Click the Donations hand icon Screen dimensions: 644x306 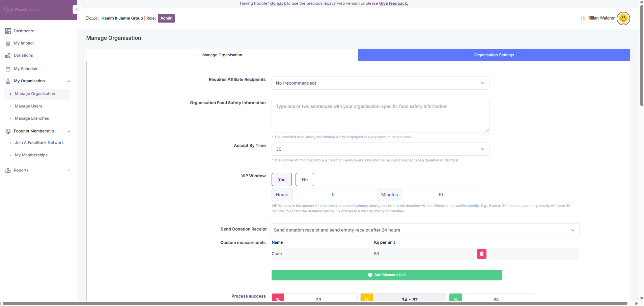(8, 56)
